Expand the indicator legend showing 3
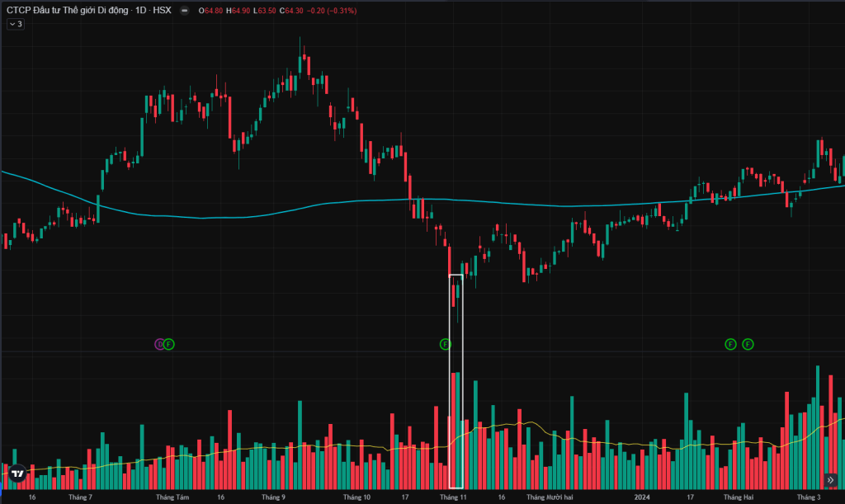The image size is (845, 504). pyautogui.click(x=16, y=25)
